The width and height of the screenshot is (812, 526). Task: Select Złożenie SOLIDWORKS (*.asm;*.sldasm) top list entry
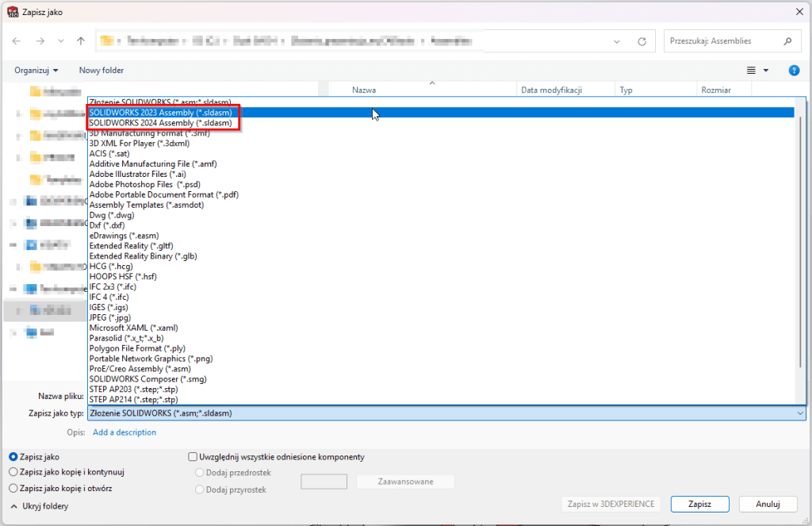click(441, 102)
